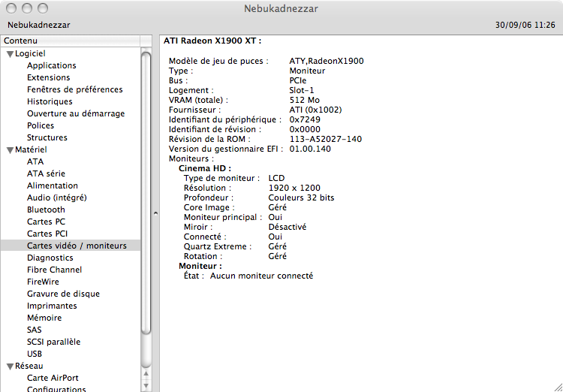Collapse the Matériel section triangle

pos(10,150)
